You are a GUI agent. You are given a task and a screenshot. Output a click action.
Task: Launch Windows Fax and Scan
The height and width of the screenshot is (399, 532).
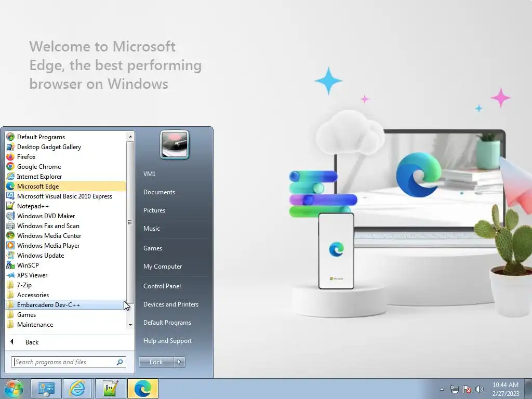65,225
